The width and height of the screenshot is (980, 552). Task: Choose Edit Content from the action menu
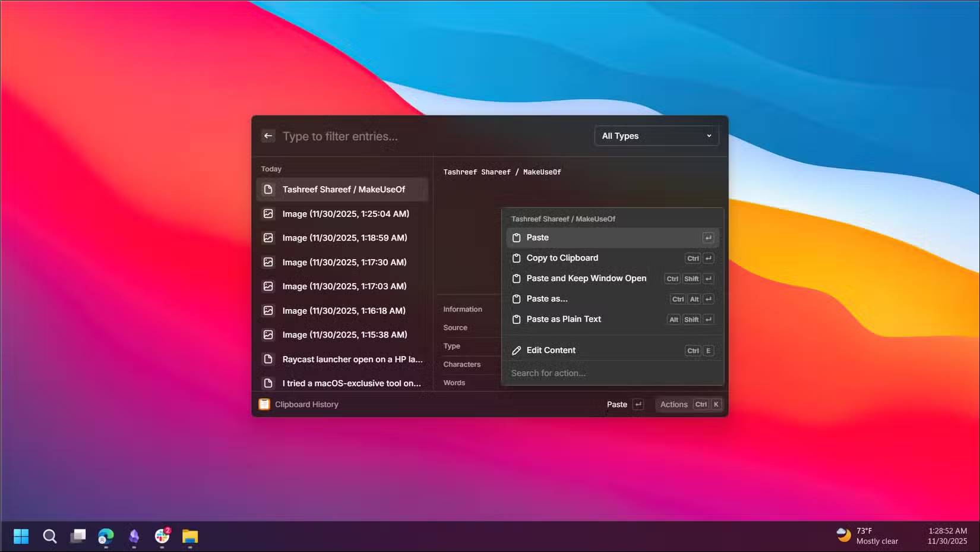(x=551, y=350)
